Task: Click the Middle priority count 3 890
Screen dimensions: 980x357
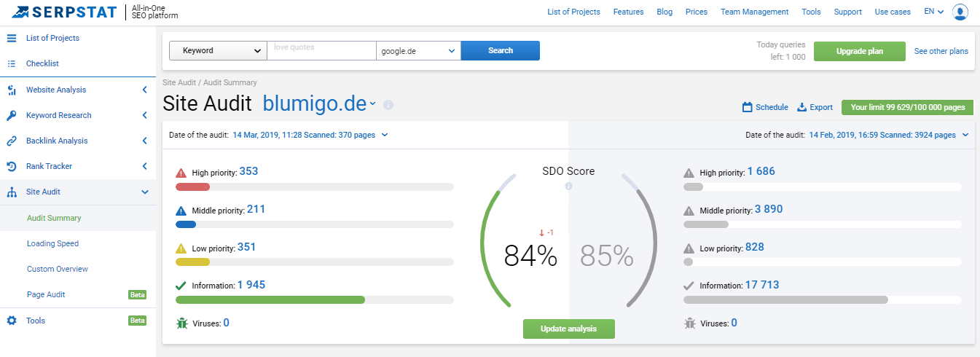Action: 768,209
